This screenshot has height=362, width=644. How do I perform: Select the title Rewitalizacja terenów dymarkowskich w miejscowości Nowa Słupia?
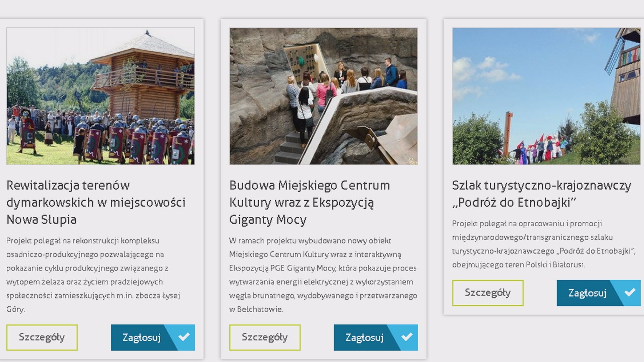point(96,202)
